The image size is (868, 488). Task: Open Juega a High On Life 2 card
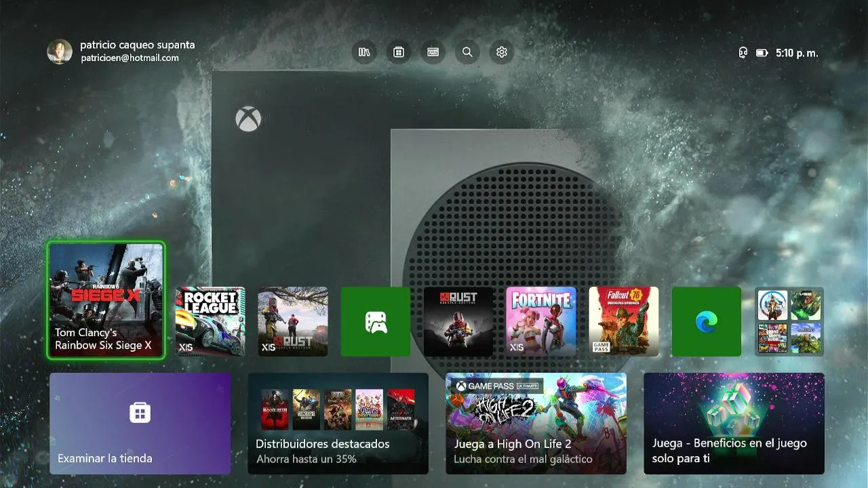536,424
